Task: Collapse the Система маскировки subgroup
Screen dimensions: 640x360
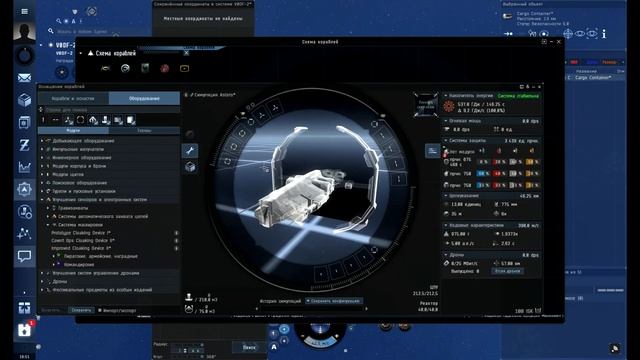Action: [48, 225]
